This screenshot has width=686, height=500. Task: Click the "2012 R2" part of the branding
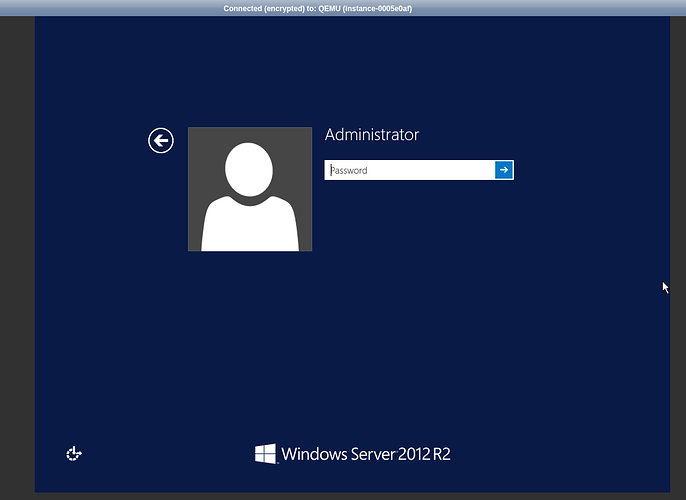(426, 455)
